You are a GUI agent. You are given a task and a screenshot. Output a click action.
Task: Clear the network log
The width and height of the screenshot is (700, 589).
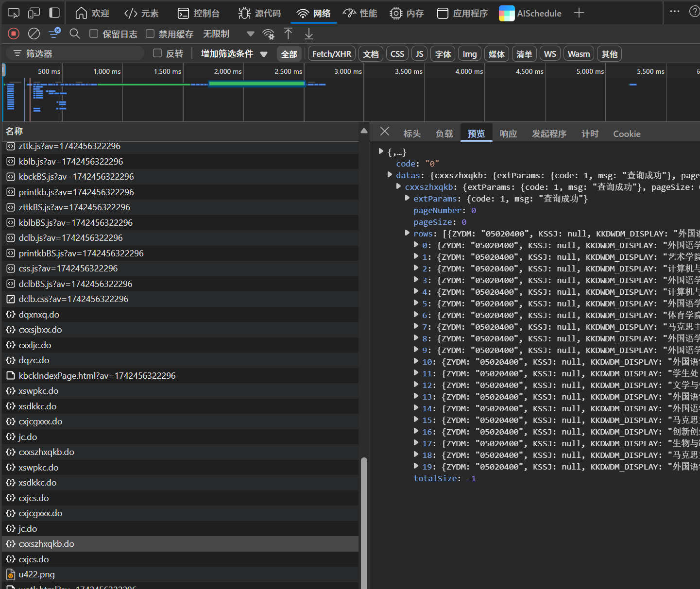tap(34, 34)
